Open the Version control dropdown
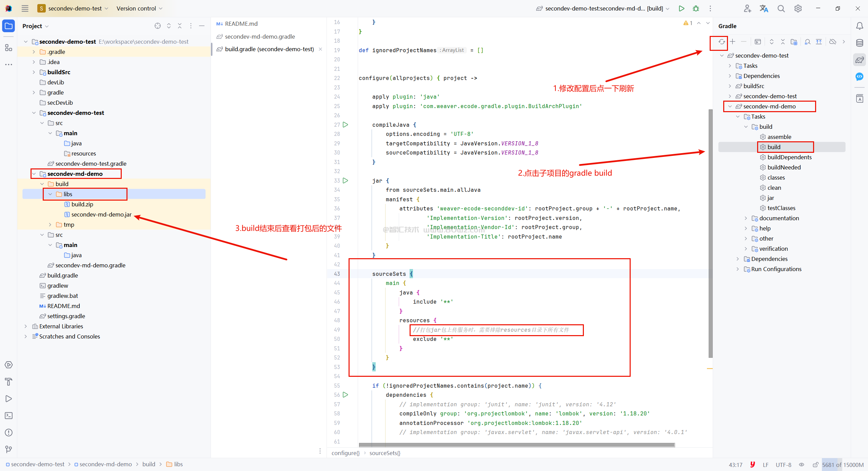The image size is (868, 471). [x=139, y=8]
